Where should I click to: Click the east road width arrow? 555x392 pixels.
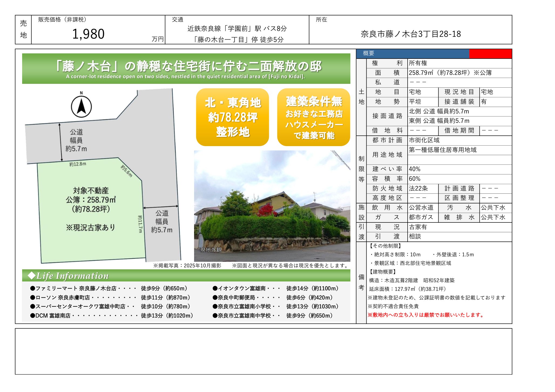point(161,207)
